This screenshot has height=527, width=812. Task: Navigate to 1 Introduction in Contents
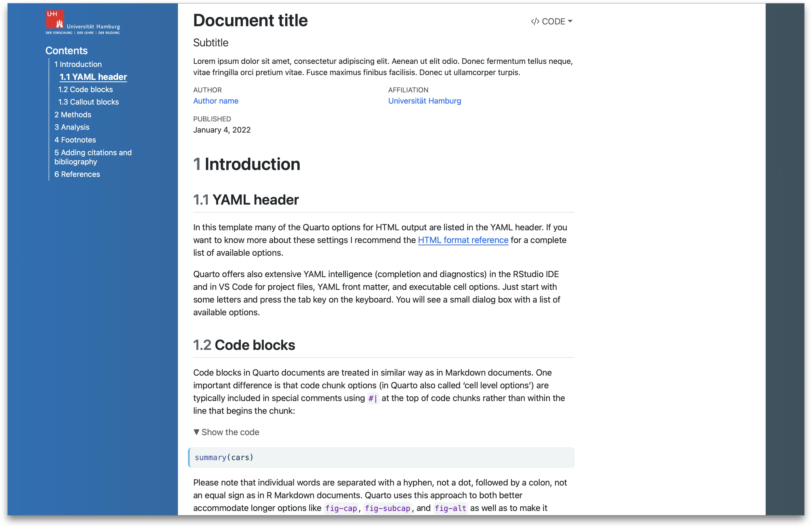tap(78, 64)
